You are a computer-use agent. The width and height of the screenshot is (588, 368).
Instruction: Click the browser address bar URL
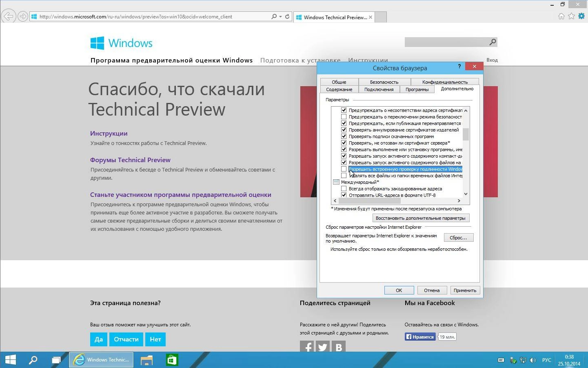pos(136,17)
